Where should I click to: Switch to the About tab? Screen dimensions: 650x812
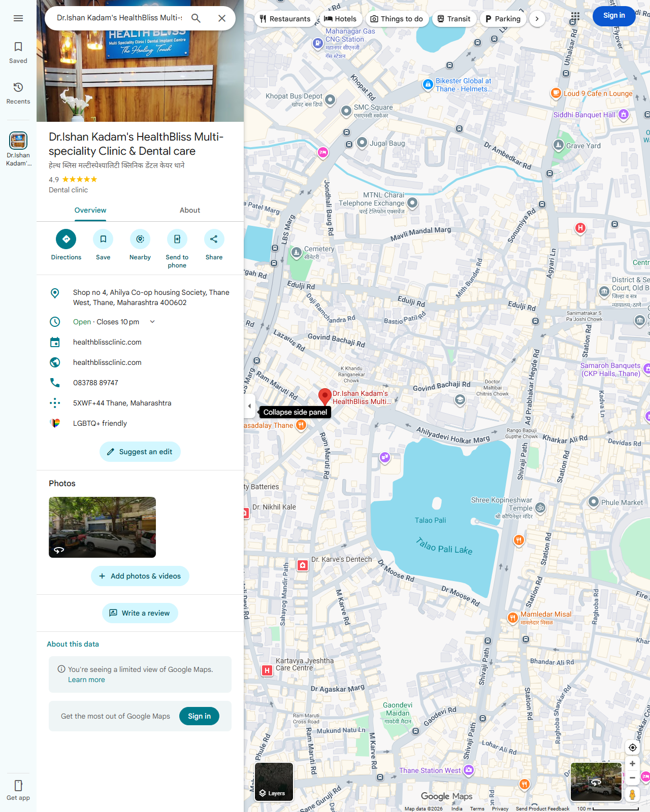coord(190,211)
